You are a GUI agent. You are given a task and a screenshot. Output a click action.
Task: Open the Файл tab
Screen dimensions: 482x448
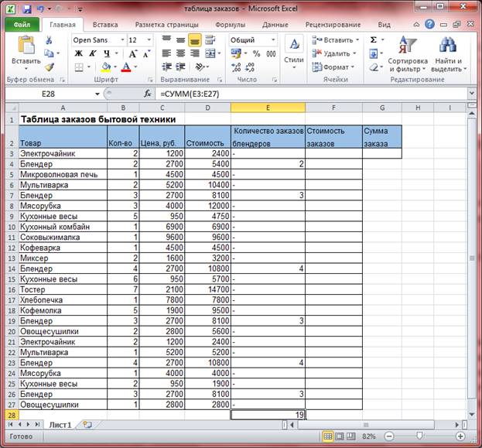click(x=22, y=25)
